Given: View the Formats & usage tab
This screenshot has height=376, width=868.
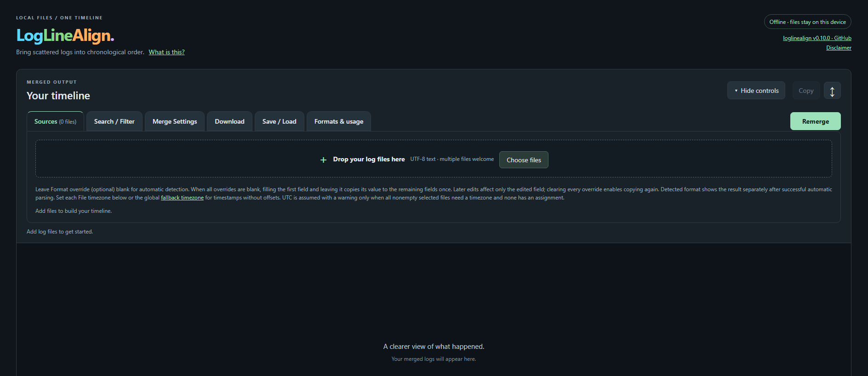Looking at the screenshot, I should pyautogui.click(x=339, y=121).
